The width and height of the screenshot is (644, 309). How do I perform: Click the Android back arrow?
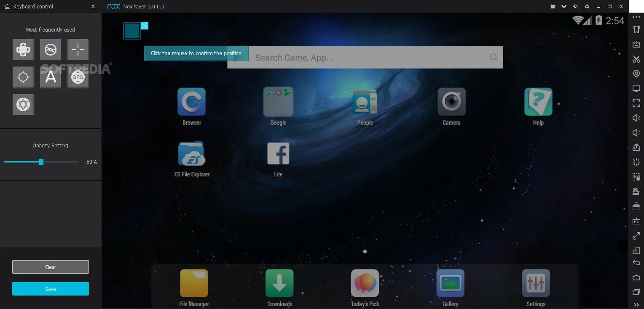pos(636,263)
